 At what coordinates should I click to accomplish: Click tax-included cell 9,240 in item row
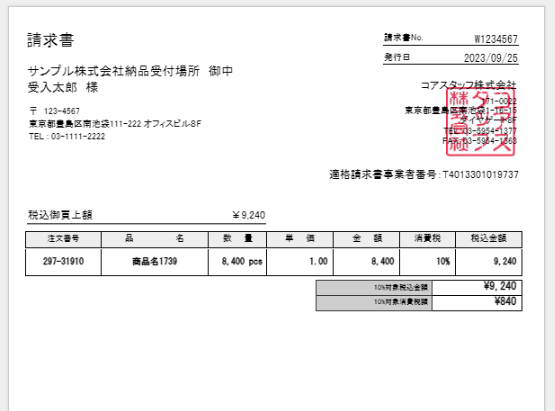[489, 262]
